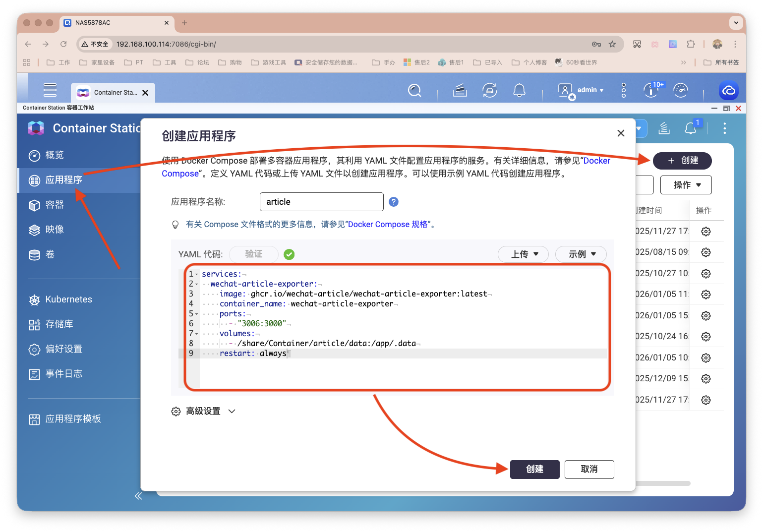Select the 容器 (Containers) sidebar icon
The width and height of the screenshot is (763, 532).
(54, 205)
